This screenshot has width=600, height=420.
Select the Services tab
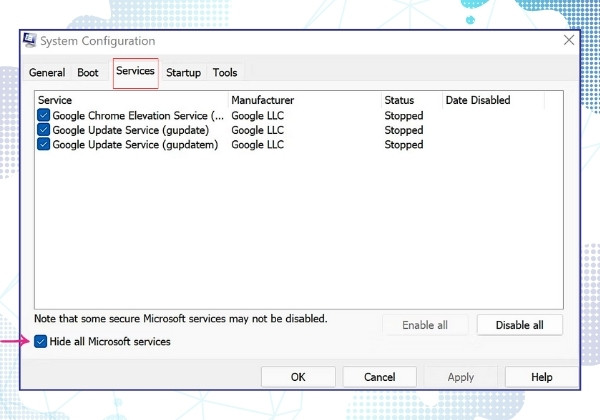click(135, 72)
